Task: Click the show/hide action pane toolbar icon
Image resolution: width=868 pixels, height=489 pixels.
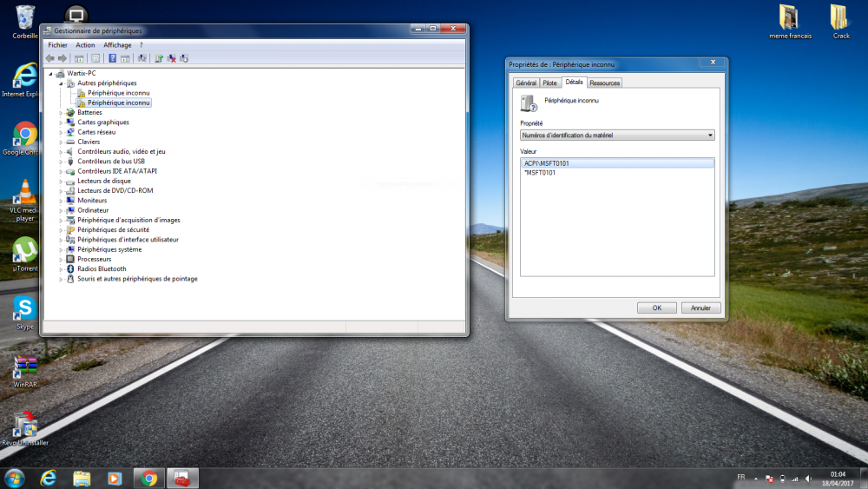Action: (125, 58)
